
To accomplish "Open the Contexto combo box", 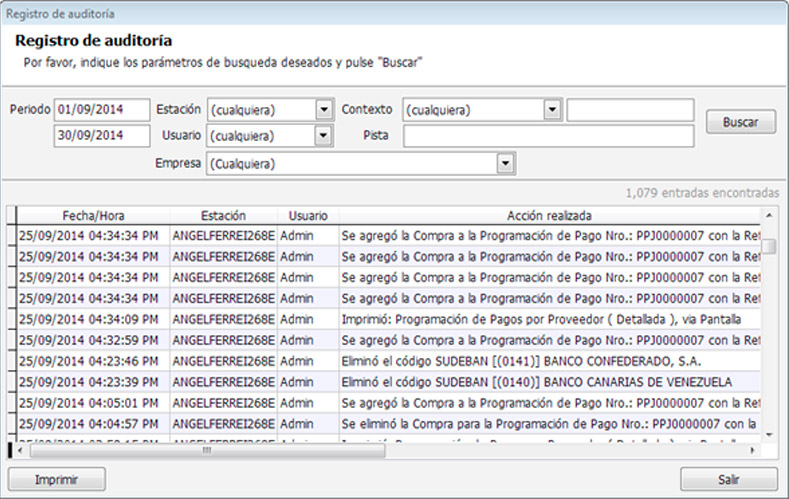I will pyautogui.click(x=552, y=110).
